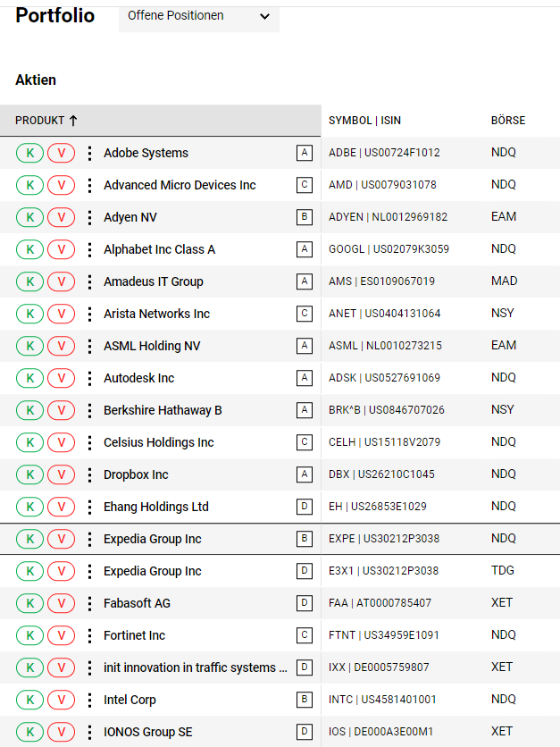
Task: Click the A category badge next to Alphabet Inc Class A
Action: pos(305,249)
